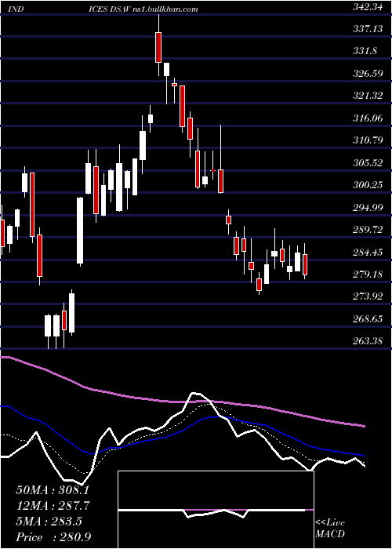The height and width of the screenshot is (549, 392).
Task: Click the 279.18 price axis label
Action: (367, 274)
